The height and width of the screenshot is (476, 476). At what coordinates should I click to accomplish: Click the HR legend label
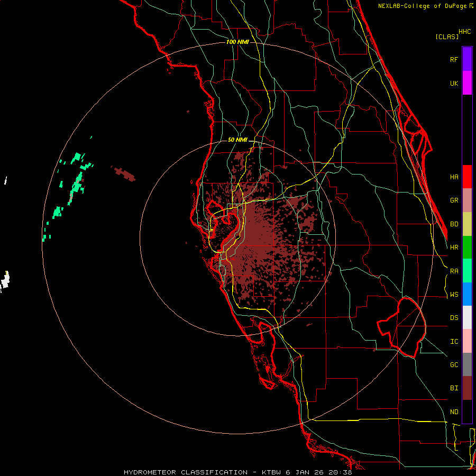(x=454, y=248)
